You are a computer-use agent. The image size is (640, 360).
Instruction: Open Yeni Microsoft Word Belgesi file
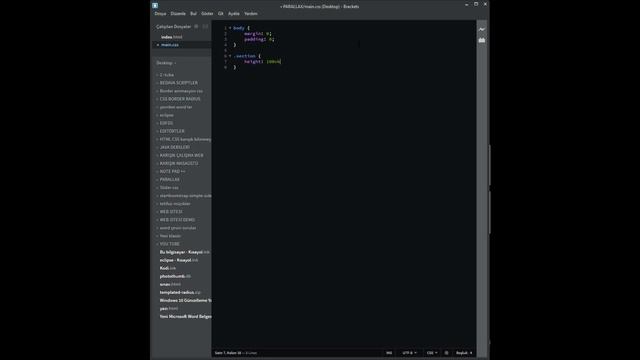pos(185,316)
